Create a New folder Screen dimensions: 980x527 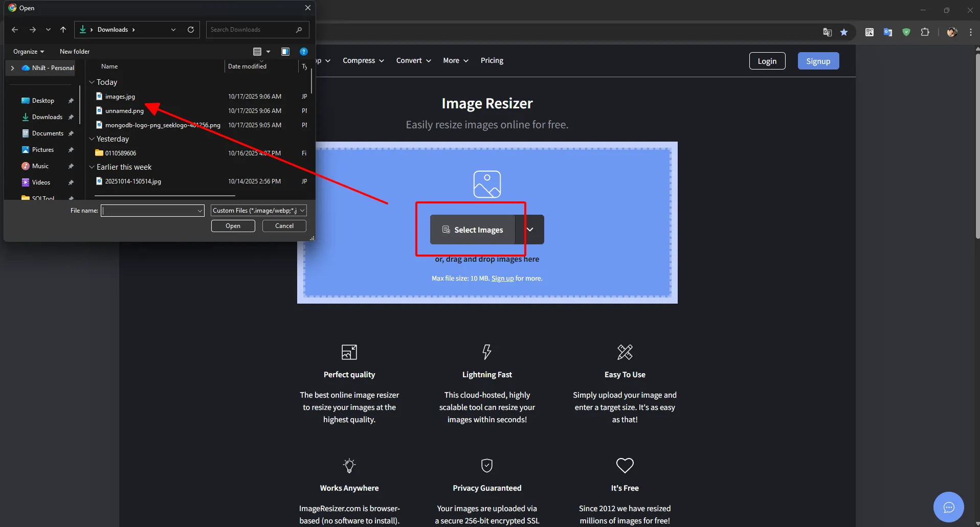tap(75, 52)
